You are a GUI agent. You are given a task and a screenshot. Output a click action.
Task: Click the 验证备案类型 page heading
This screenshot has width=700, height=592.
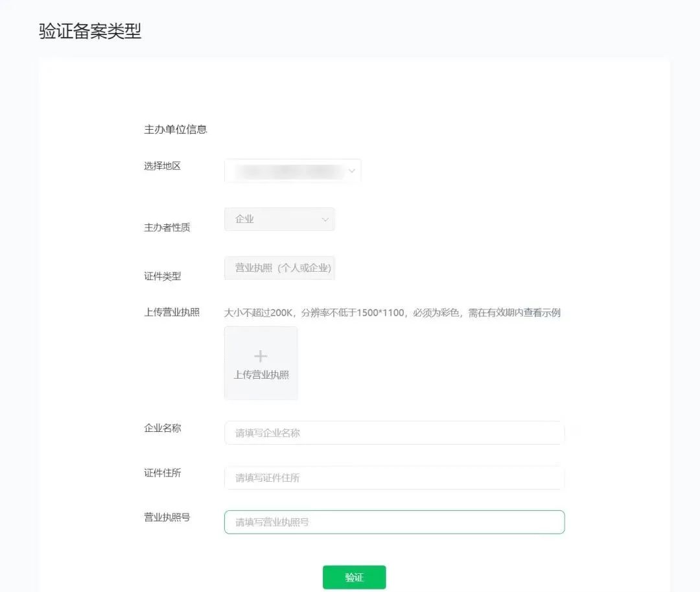tap(90, 31)
